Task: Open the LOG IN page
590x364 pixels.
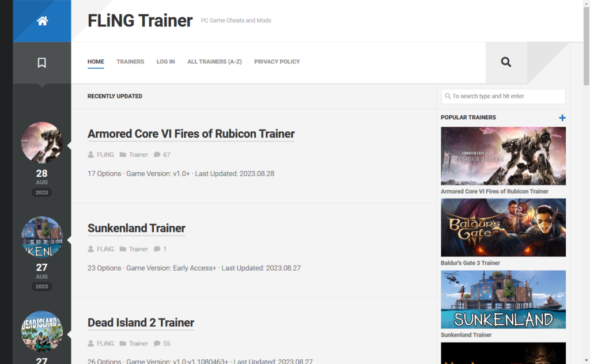Action: pyautogui.click(x=165, y=62)
